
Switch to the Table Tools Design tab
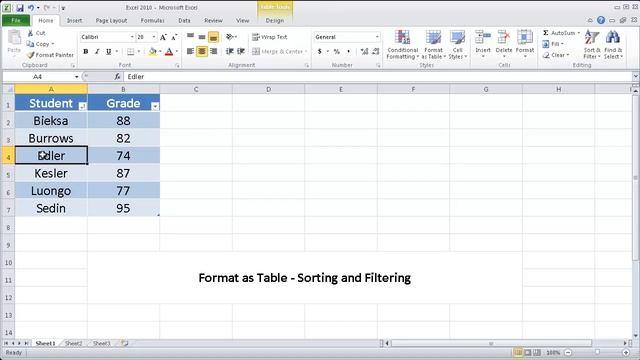[275, 20]
